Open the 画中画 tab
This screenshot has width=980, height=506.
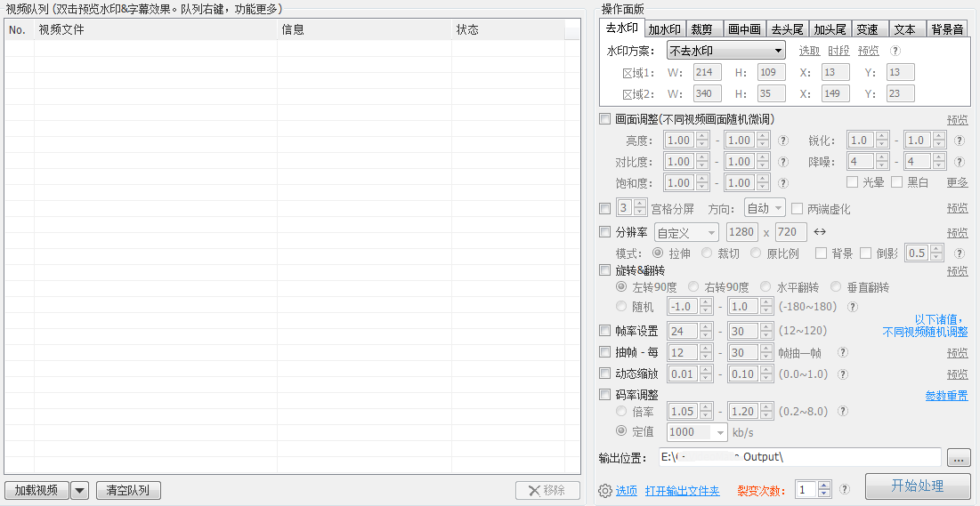coord(743,29)
